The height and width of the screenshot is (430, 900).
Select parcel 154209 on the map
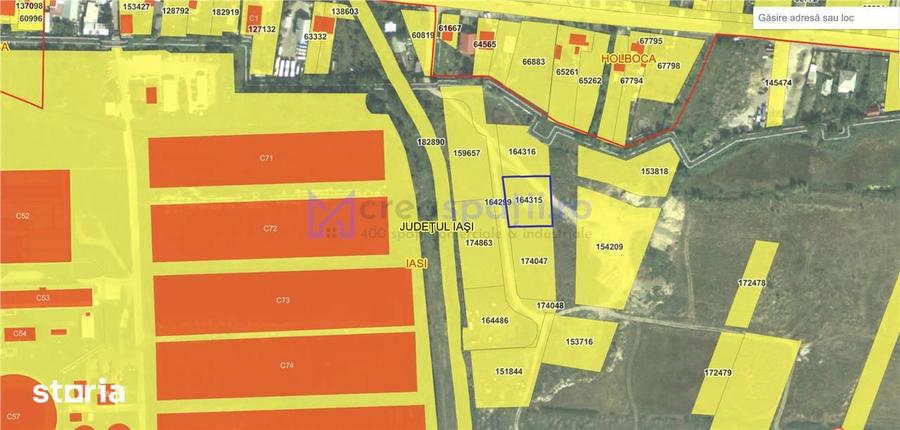point(610,247)
